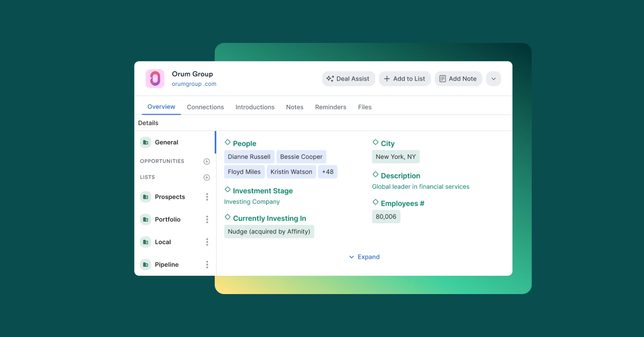Open the orumgroup .com link

click(x=194, y=84)
